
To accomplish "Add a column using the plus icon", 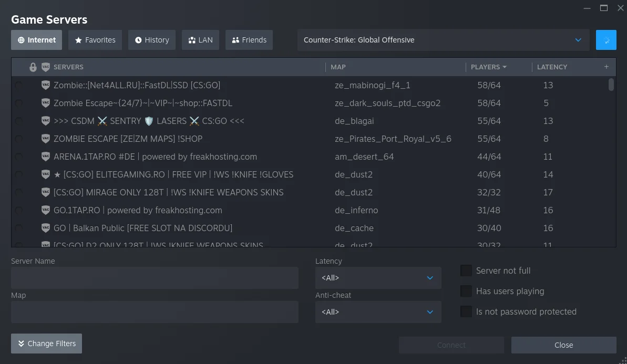I will point(607,67).
